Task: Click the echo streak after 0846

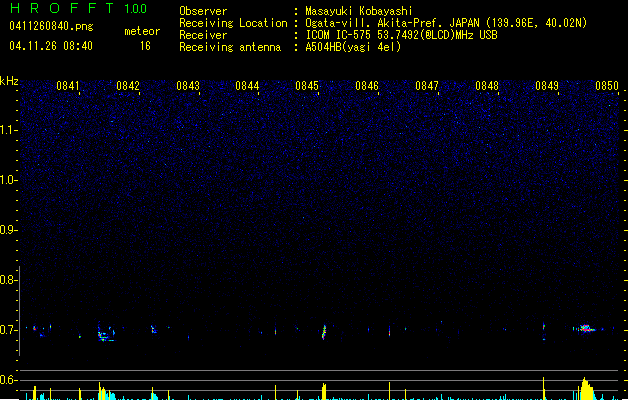Action: (x=390, y=331)
